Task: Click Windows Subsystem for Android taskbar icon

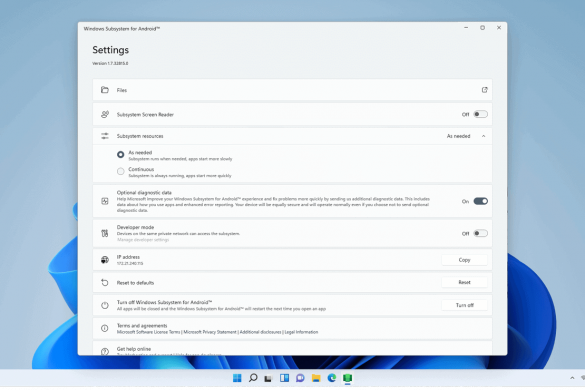Action: [x=347, y=378]
